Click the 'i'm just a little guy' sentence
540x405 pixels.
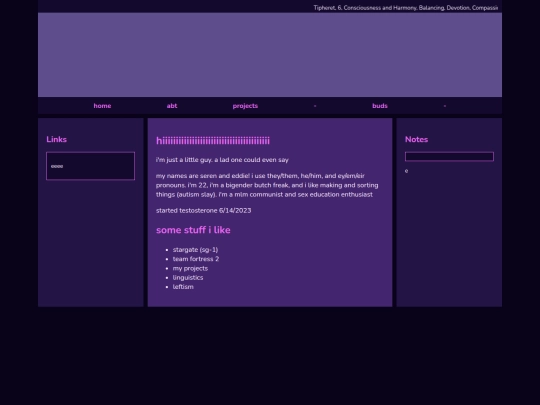[x=222, y=160]
